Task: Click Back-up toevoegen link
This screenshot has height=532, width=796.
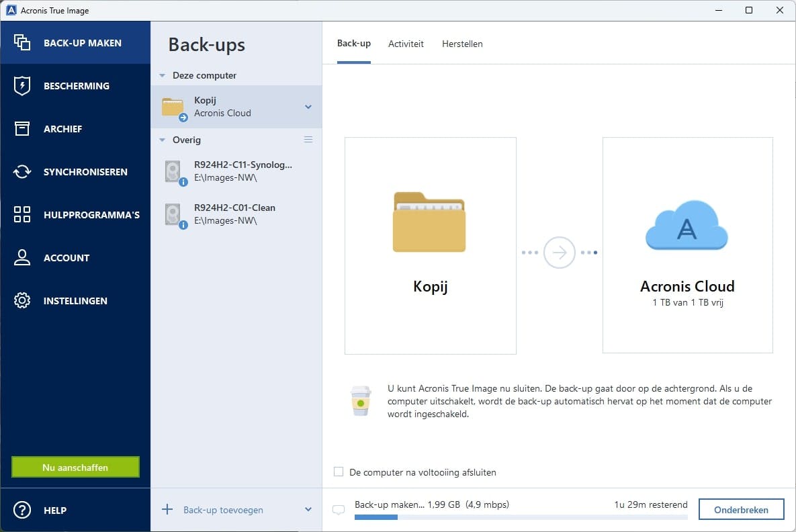Action: 223,510
